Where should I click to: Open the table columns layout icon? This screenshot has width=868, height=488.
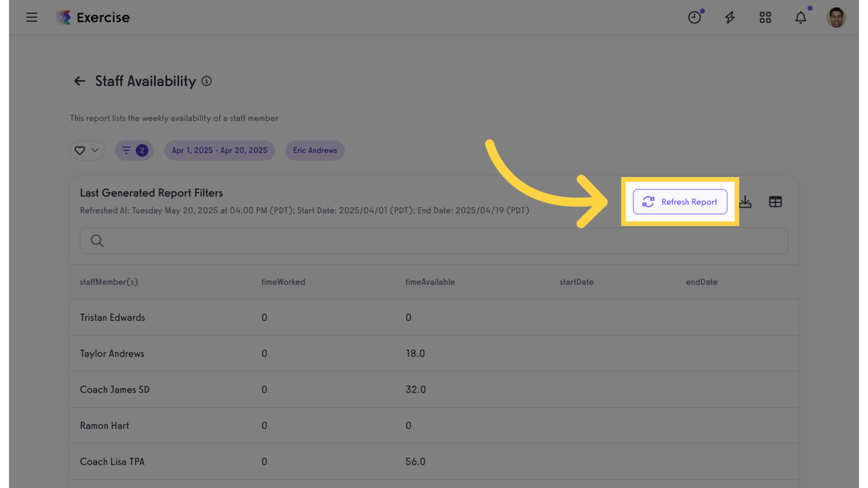click(x=775, y=202)
